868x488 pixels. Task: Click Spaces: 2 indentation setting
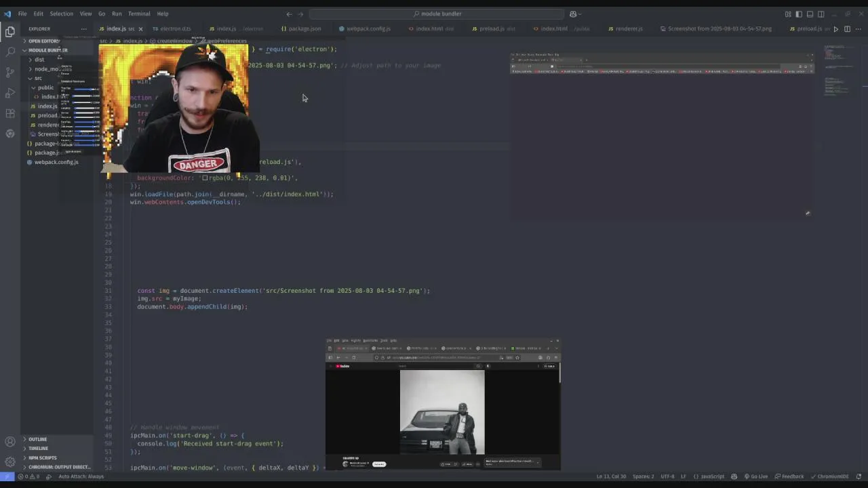point(644,476)
